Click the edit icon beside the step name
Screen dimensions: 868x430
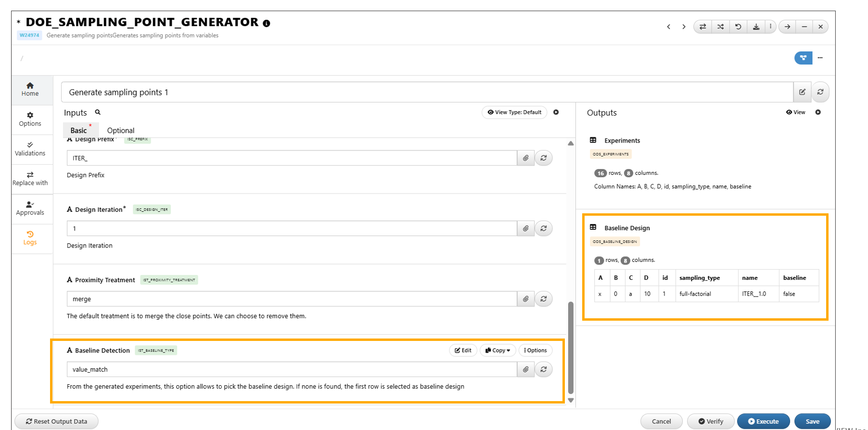coord(802,92)
